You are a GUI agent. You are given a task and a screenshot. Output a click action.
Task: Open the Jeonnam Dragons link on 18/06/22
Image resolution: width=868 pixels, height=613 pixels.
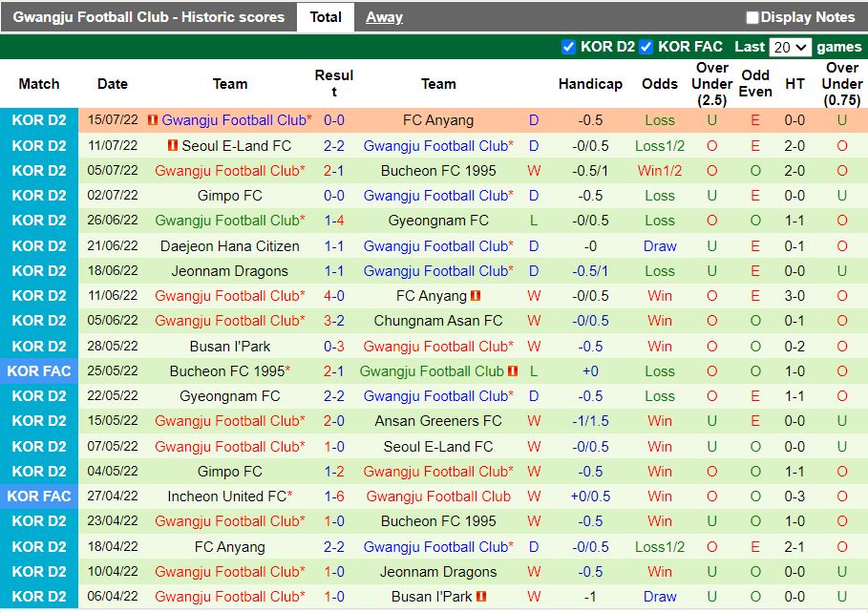coord(229,270)
